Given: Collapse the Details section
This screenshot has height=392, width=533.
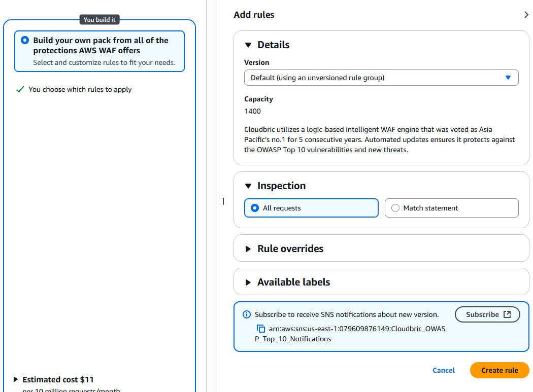Looking at the screenshot, I should click(248, 45).
